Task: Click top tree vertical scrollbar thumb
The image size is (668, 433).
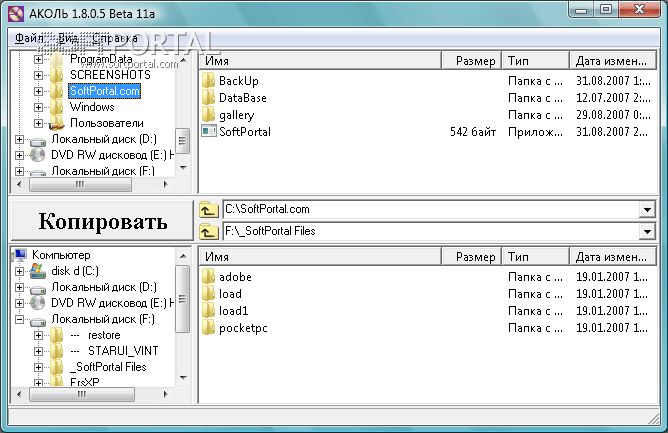Action: pyautogui.click(x=183, y=141)
